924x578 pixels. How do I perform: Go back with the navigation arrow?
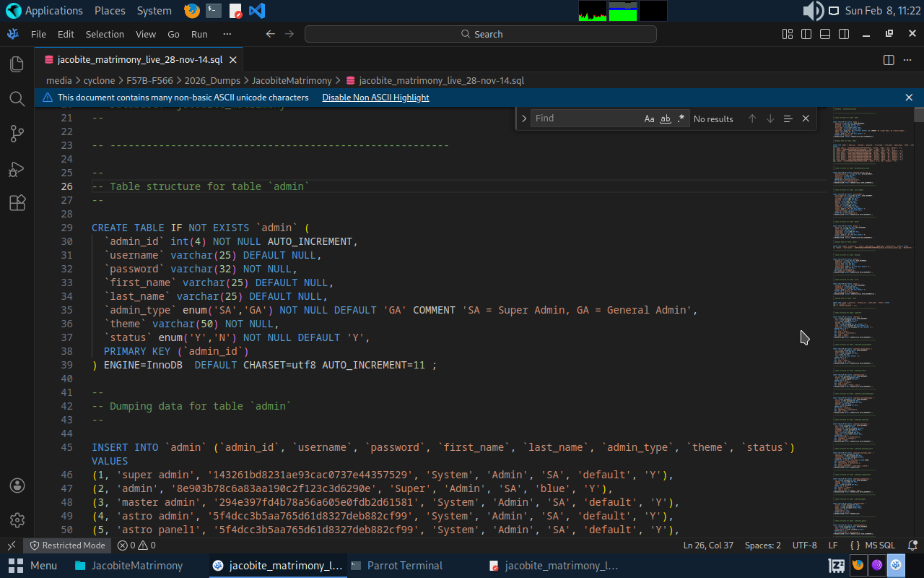[x=271, y=34]
